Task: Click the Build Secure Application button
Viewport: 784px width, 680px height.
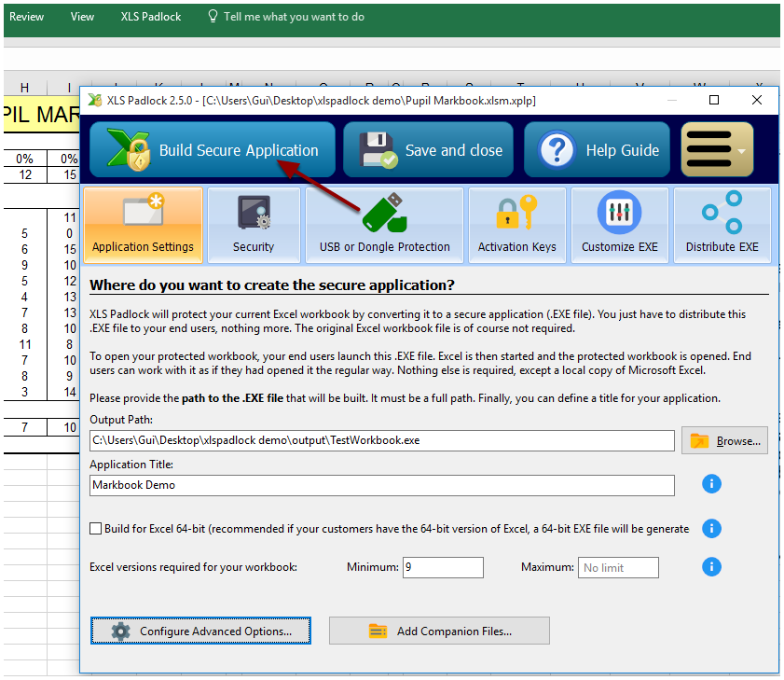Action: (213, 150)
